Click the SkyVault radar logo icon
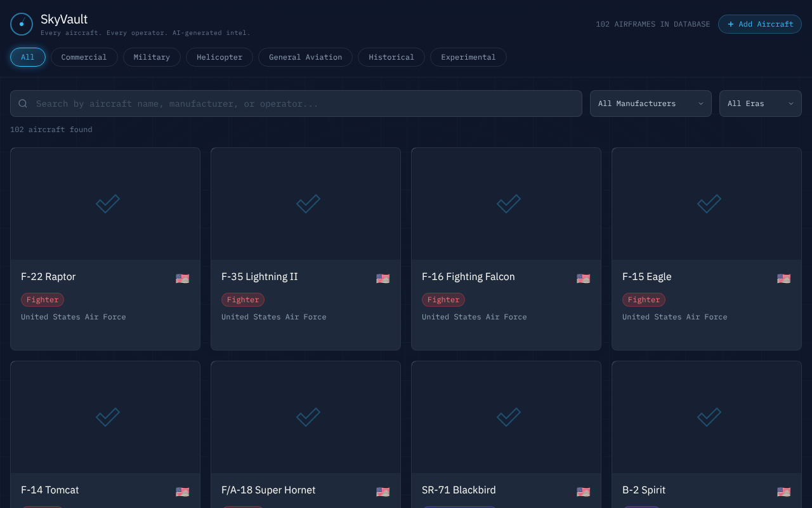 coord(22,24)
